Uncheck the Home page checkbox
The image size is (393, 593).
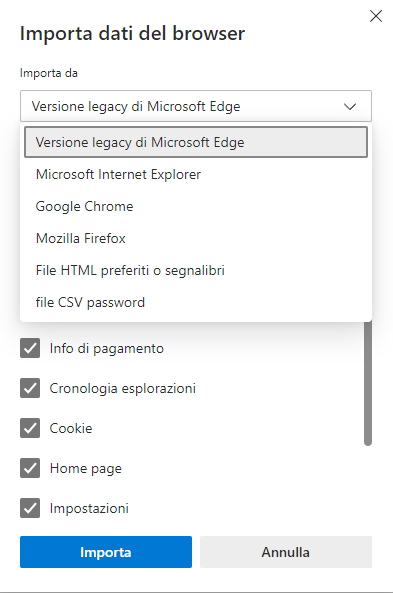pos(30,468)
